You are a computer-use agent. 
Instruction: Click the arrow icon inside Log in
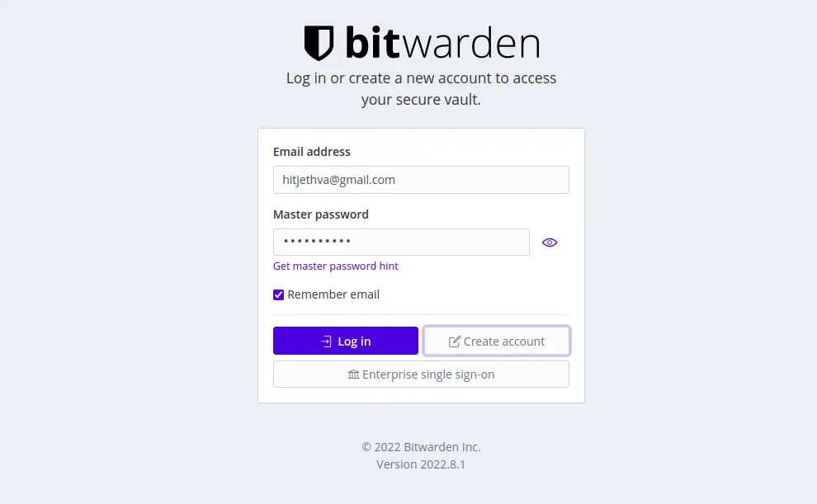coord(326,341)
